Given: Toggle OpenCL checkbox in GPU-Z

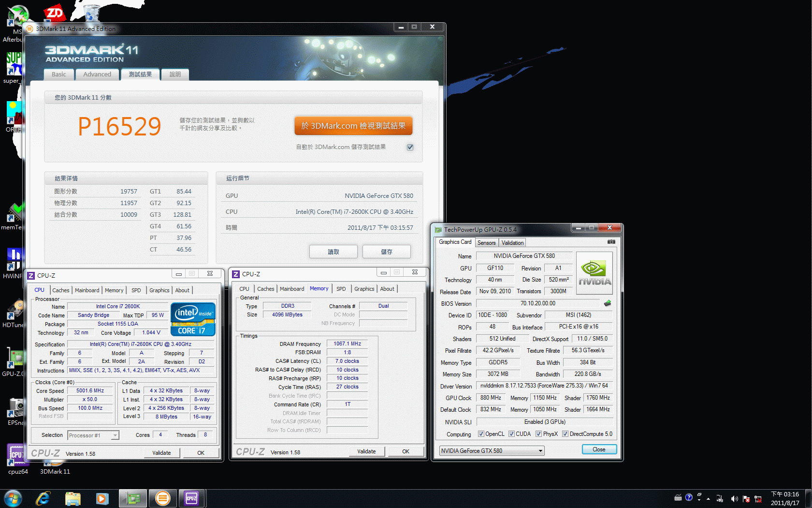Looking at the screenshot, I should click(481, 434).
